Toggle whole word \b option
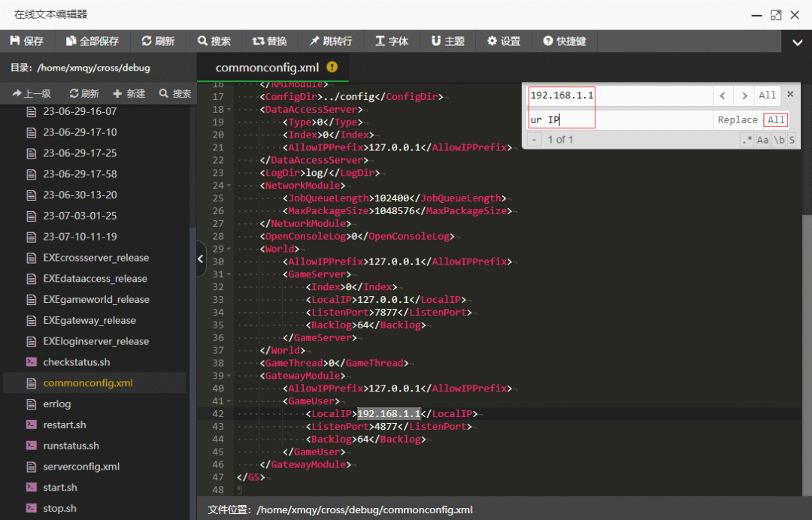This screenshot has width=812, height=520. pyautogui.click(x=778, y=140)
